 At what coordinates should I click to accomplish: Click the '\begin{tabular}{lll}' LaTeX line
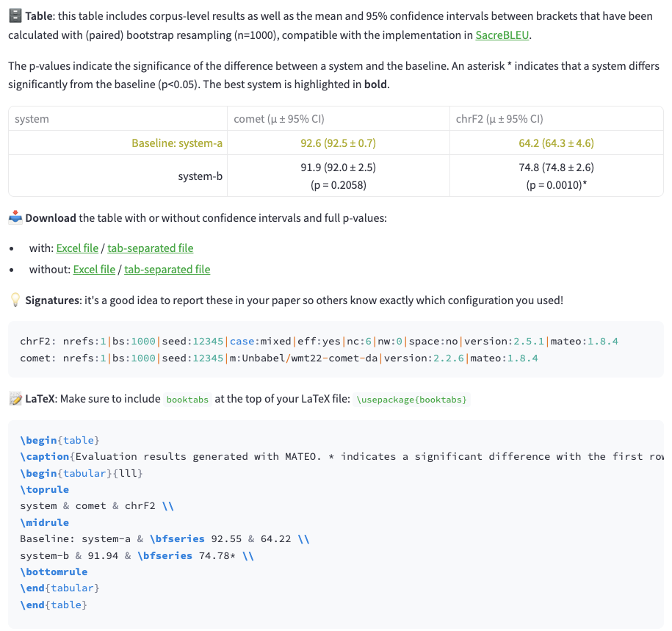(x=82, y=473)
